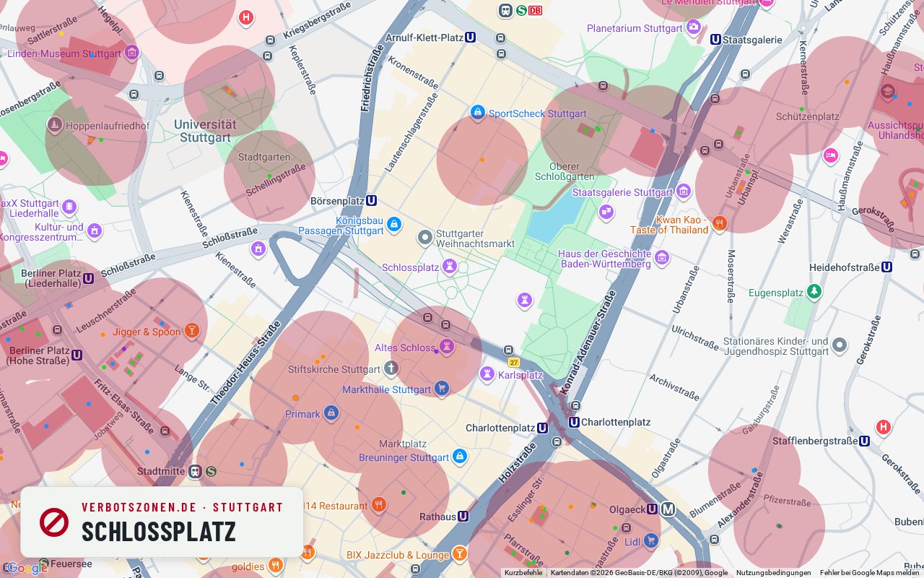924x578 pixels.
Task: Click the goldies restaurant icon
Action: click(275, 565)
